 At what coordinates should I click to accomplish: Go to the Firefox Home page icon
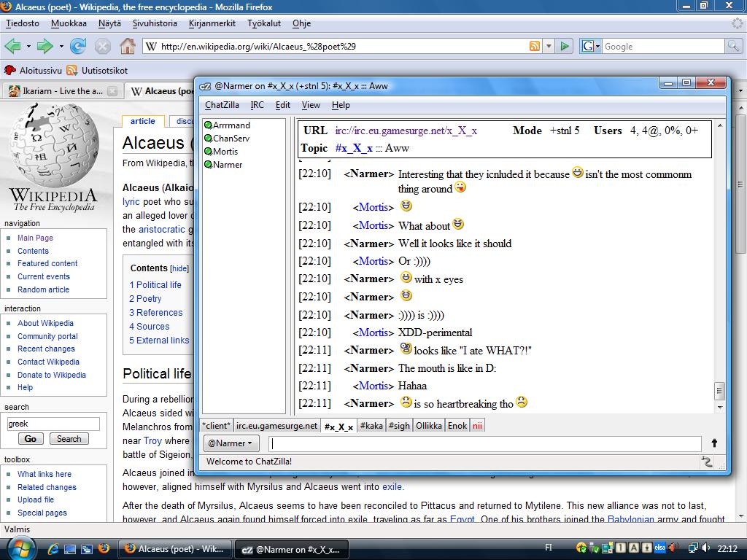pos(127,46)
